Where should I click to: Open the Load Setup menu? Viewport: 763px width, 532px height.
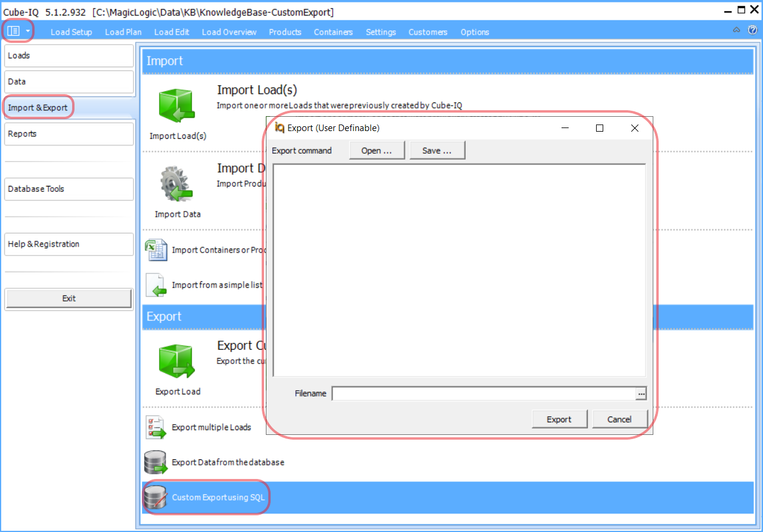pyautogui.click(x=72, y=32)
